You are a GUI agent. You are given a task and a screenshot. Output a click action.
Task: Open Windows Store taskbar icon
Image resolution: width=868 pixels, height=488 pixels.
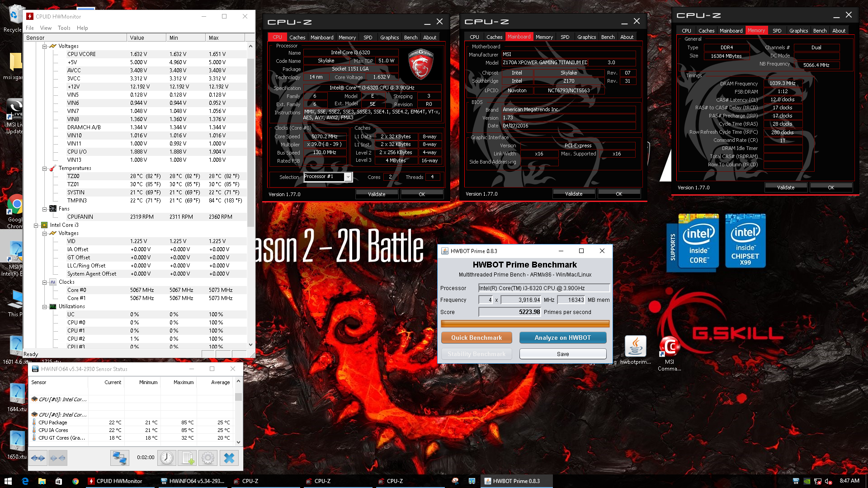[x=58, y=481]
